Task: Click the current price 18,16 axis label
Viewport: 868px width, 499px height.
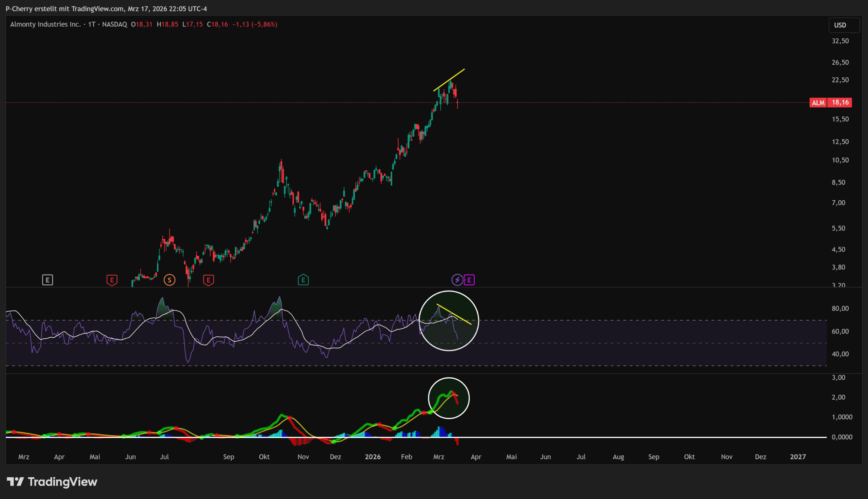Action: 840,102
